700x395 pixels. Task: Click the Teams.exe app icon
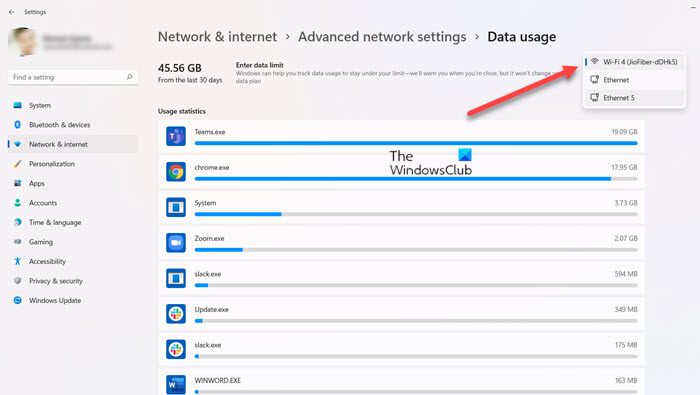coord(176,136)
